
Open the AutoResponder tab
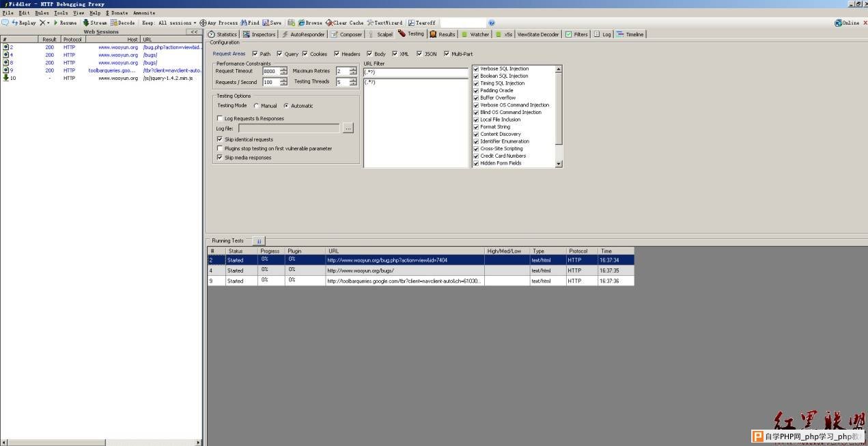click(303, 34)
